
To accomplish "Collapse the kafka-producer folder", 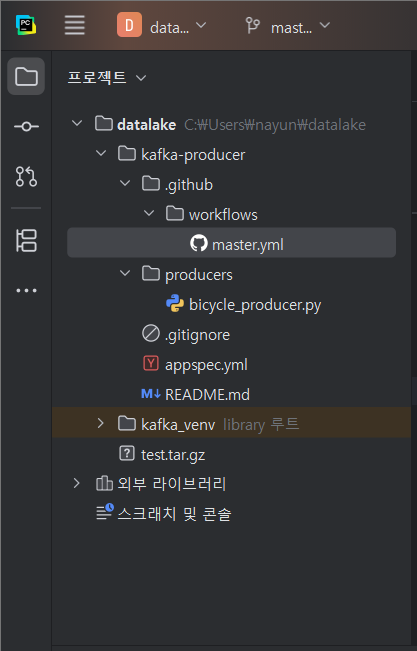I will coord(101,153).
